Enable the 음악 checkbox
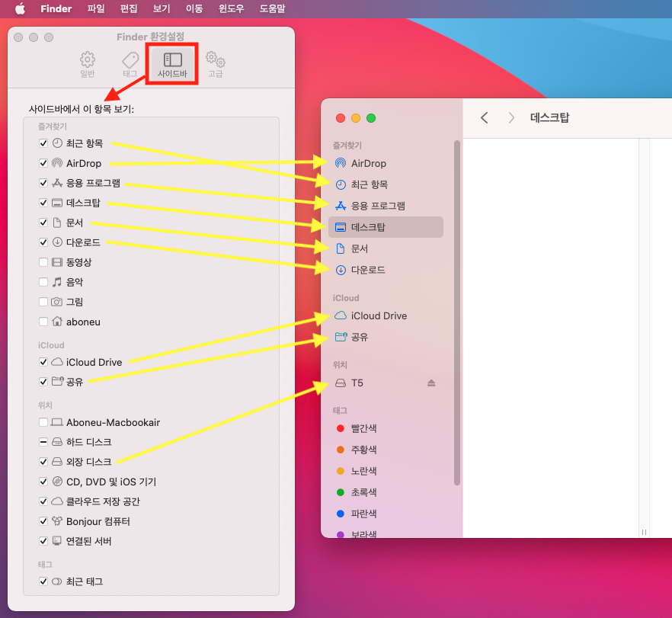Image resolution: width=672 pixels, height=618 pixels. tap(43, 282)
